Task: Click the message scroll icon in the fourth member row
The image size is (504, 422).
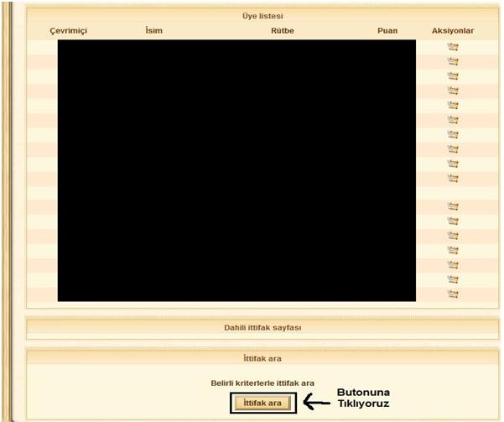Action: point(453,91)
